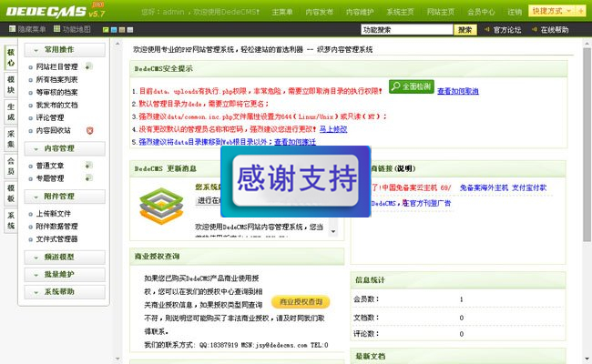Collapse the 附件管理 section
The width and height of the screenshot is (592, 364).
(65, 197)
